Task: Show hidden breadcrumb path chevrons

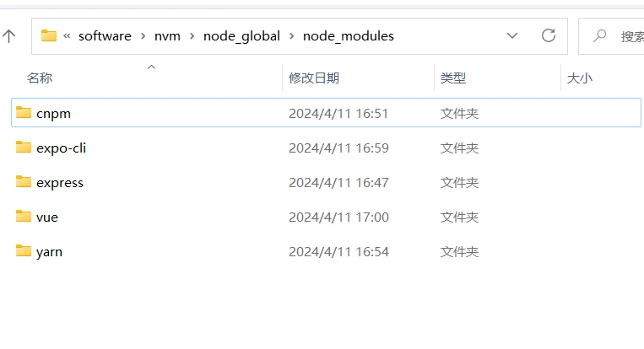Action: tap(67, 36)
